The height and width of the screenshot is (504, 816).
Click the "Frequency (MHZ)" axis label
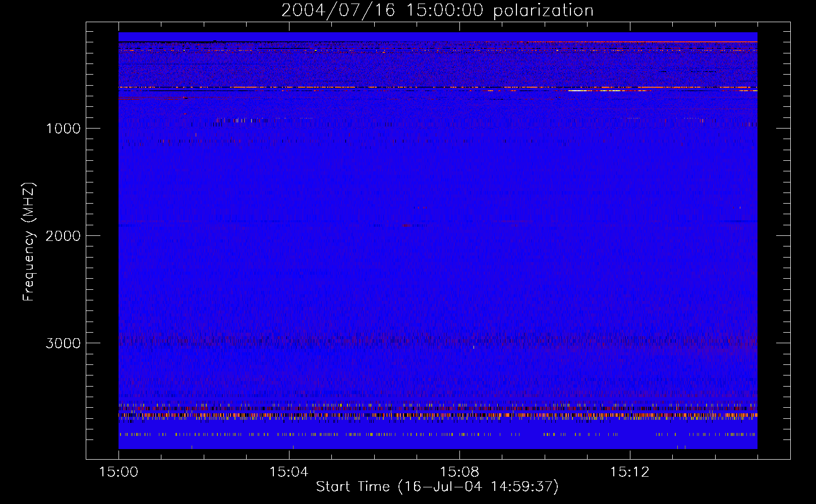[x=29, y=241]
